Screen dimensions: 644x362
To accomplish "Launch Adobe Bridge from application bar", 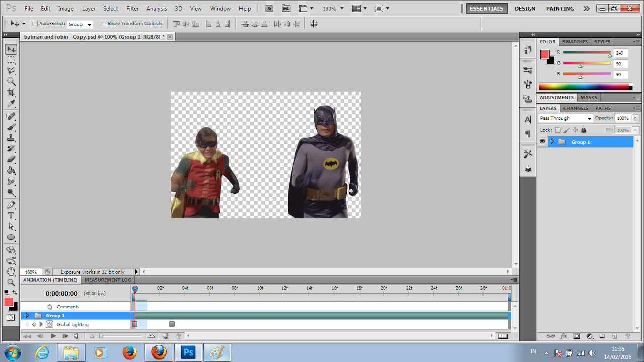I will (269, 9).
